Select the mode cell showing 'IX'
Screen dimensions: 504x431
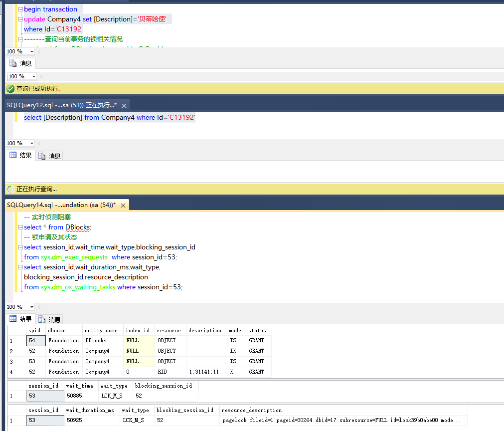(237, 351)
